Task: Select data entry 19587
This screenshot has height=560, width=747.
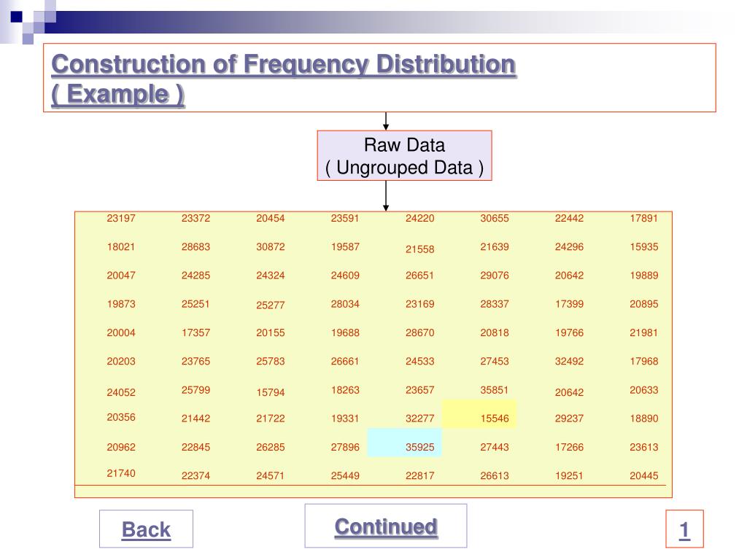Action: point(345,246)
